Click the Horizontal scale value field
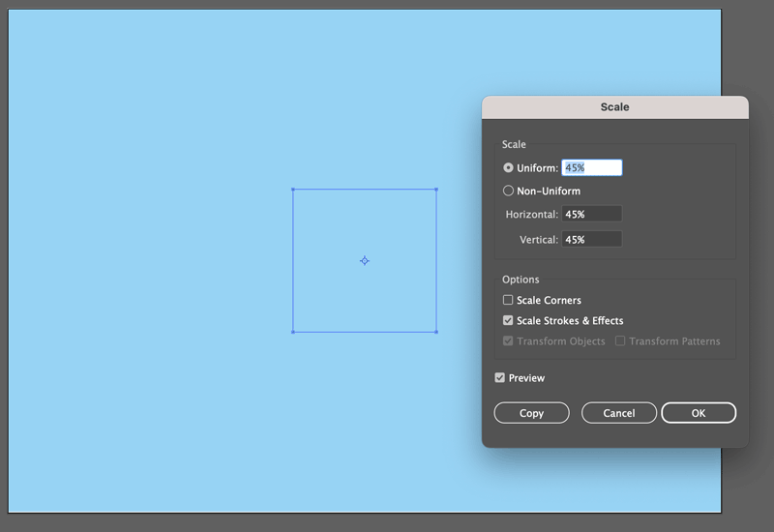This screenshot has width=774, height=532. [x=591, y=214]
